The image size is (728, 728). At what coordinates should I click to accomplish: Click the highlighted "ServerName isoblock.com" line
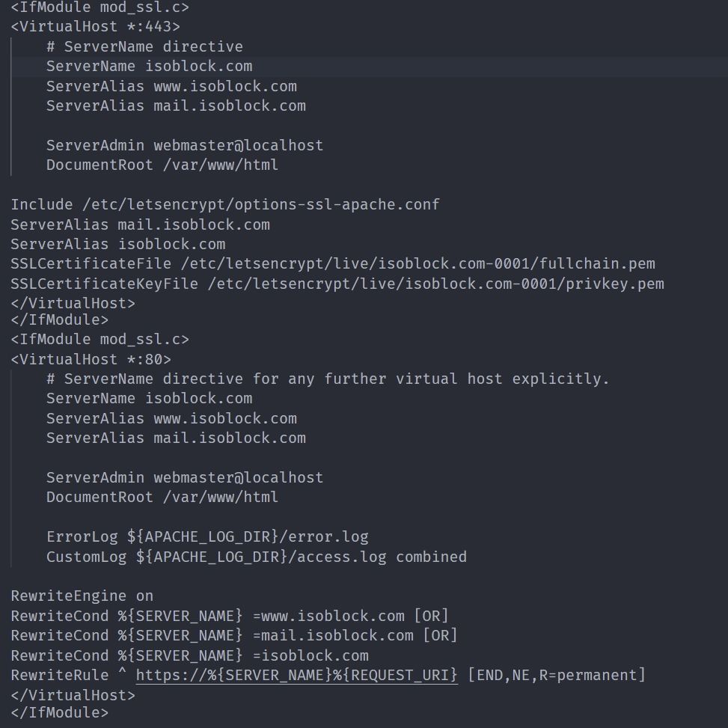pyautogui.click(x=149, y=67)
